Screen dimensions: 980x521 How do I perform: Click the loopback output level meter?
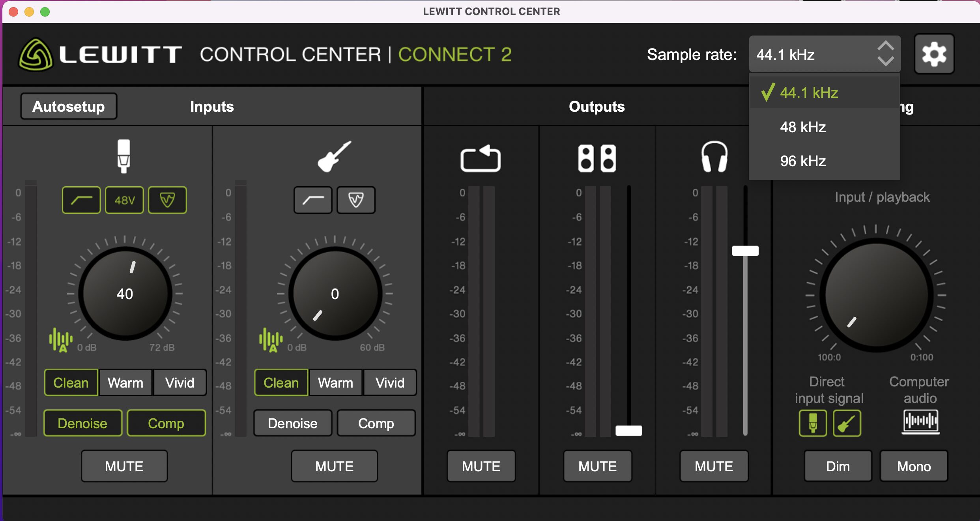pyautogui.click(x=481, y=311)
